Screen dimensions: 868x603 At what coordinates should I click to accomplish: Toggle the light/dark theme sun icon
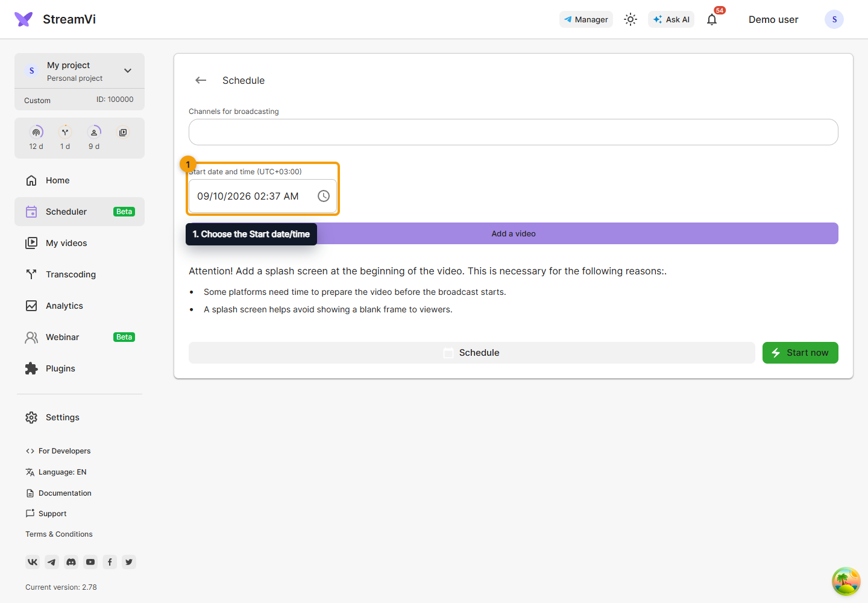tap(631, 19)
